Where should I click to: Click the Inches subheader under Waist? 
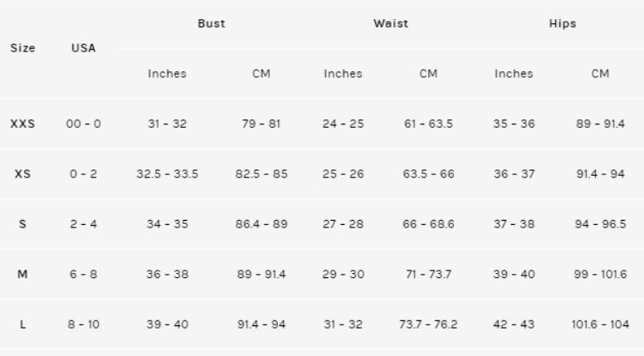pos(343,74)
